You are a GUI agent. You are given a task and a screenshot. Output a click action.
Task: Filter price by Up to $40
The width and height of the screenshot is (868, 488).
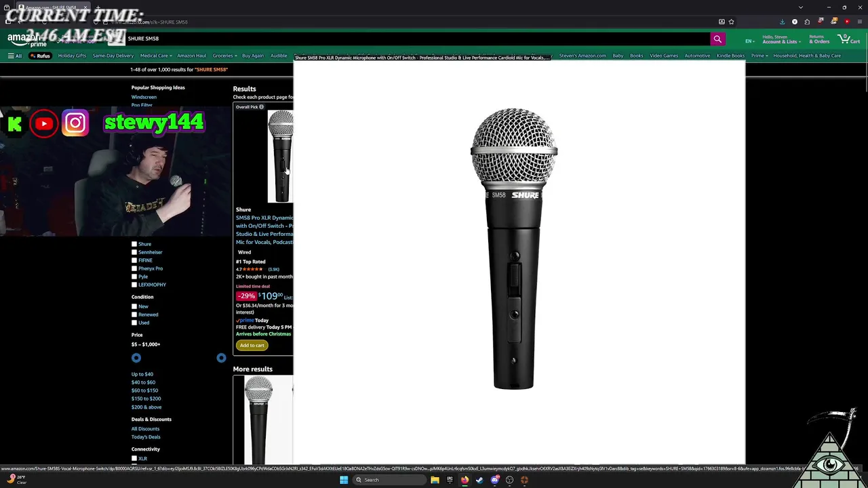[142, 374]
